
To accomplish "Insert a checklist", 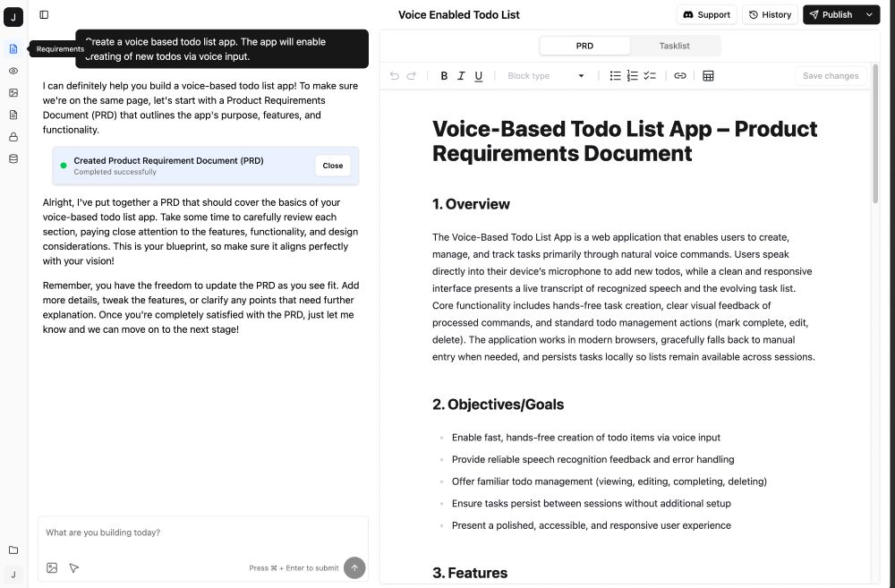I will 650,75.
